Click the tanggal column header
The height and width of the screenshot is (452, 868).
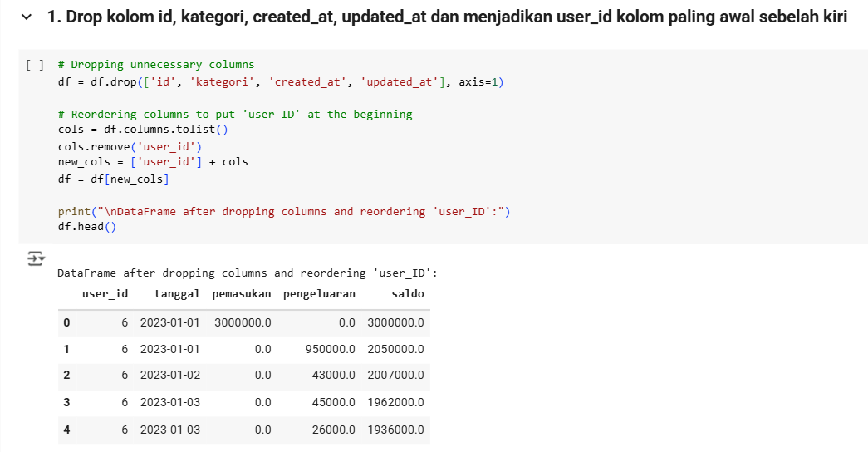[x=177, y=293]
